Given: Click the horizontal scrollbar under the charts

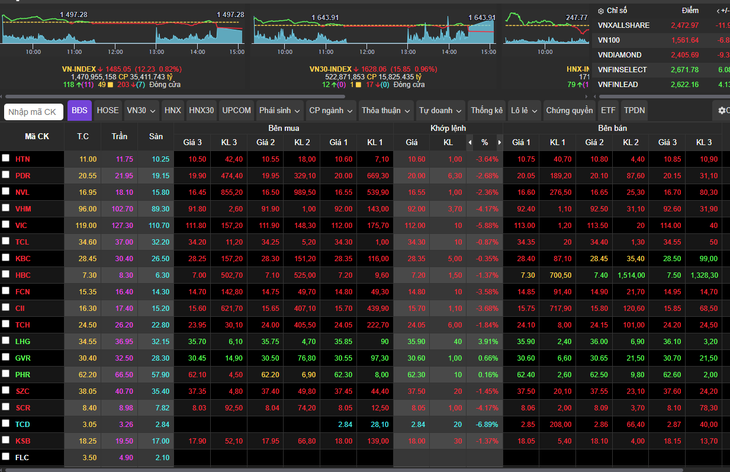Looking at the screenshot, I should tap(175, 97).
